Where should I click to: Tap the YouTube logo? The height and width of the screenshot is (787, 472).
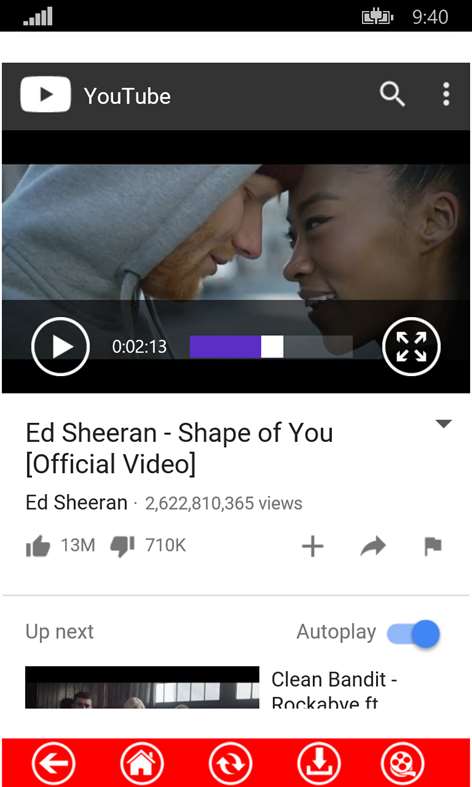click(x=96, y=95)
